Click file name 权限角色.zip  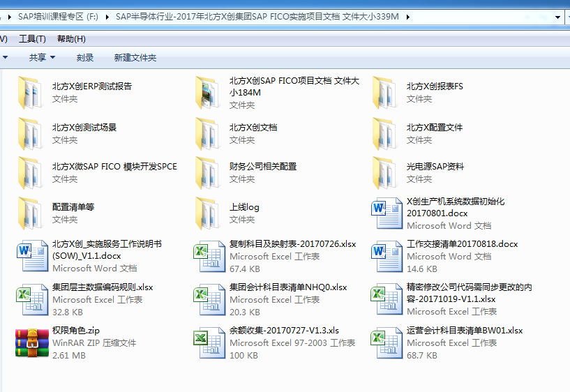(76, 330)
